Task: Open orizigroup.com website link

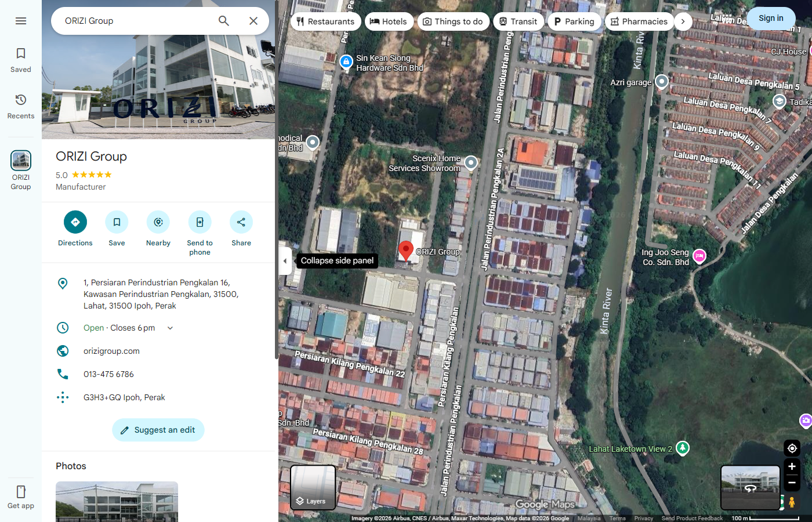Action: 111,351
